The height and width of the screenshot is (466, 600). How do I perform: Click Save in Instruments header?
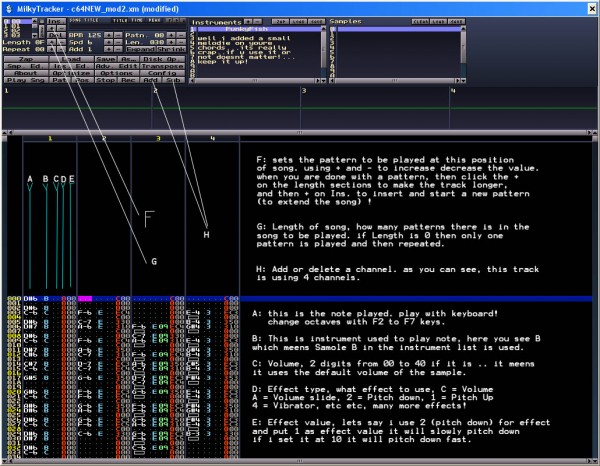pos(316,21)
